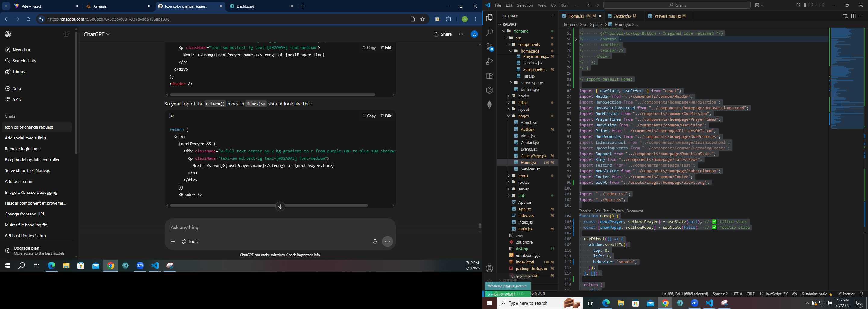Click Share button in ChatGPT
Viewport: 868px width, 309px height.
[x=443, y=34]
